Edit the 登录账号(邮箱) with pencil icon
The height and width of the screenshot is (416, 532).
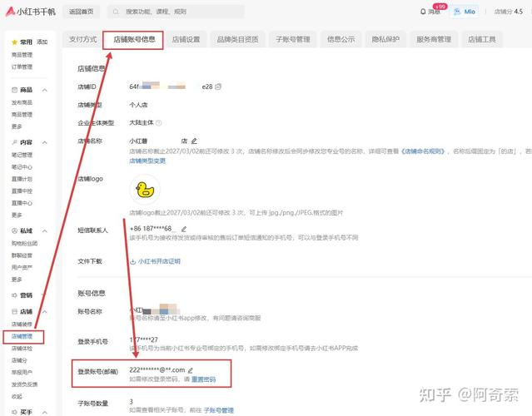(191, 370)
